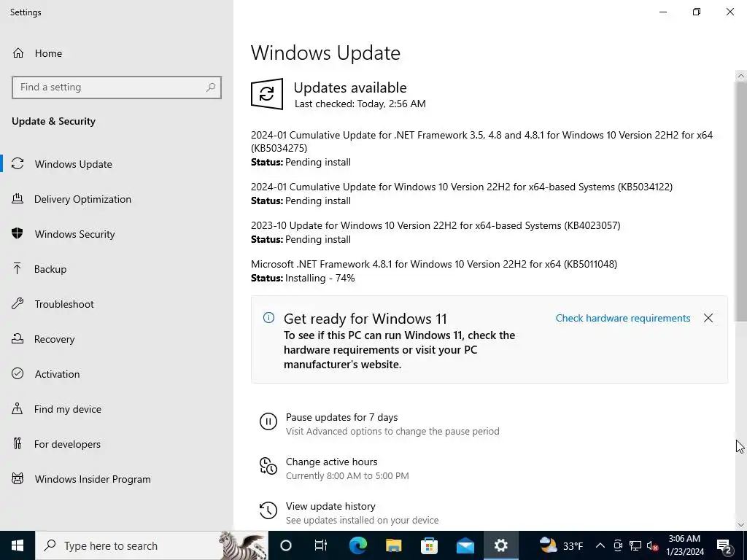Click the Troubleshoot wrench icon
The width and height of the screenshot is (747, 560).
point(18,304)
